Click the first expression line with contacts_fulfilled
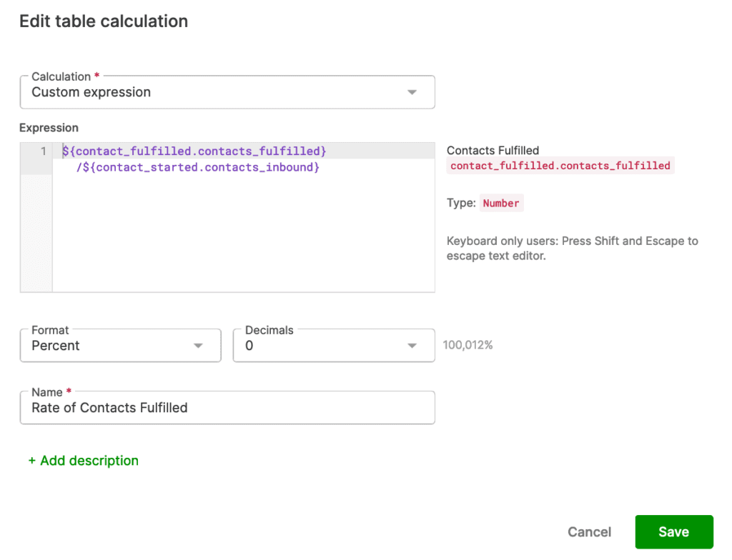 pos(194,151)
